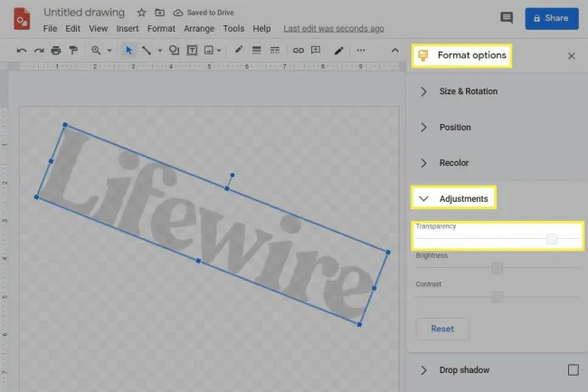This screenshot has height=392, width=588.
Task: Click the Print icon
Action: [x=56, y=51]
